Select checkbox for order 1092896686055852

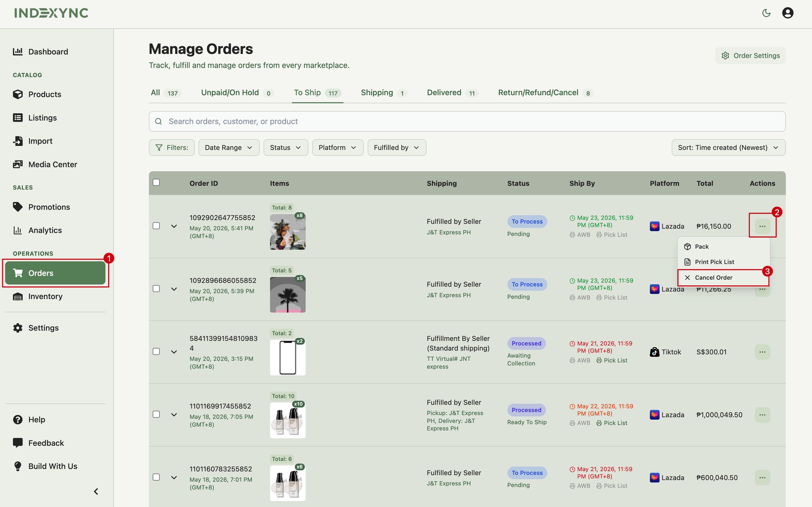(156, 289)
